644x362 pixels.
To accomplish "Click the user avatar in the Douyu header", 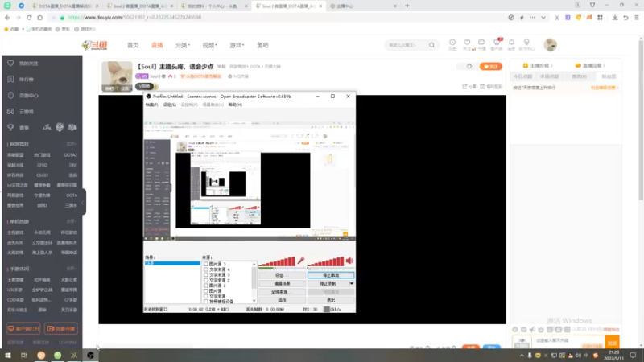I will pyautogui.click(x=551, y=45).
